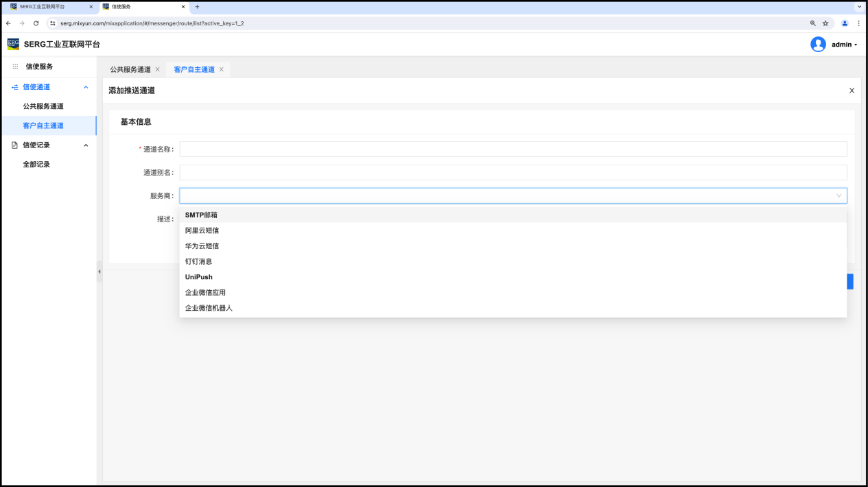Click the admin user avatar icon
Image resolution: width=868 pixels, height=487 pixels.
click(x=818, y=45)
